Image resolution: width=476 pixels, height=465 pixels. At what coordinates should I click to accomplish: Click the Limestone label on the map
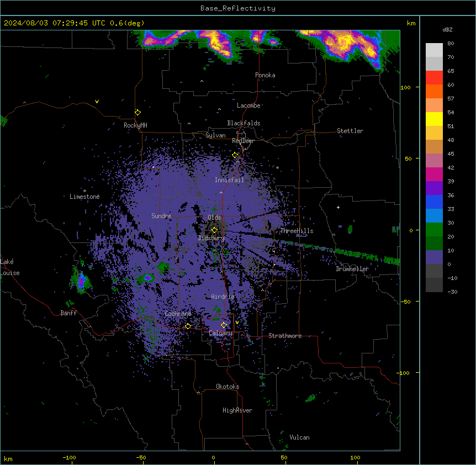click(84, 197)
